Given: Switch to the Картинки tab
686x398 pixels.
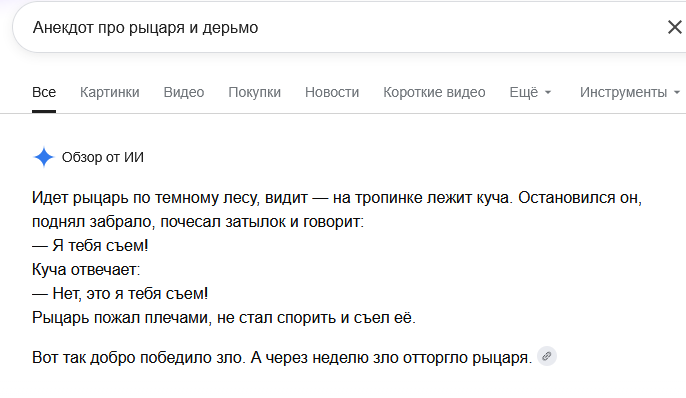Looking at the screenshot, I should click(x=109, y=92).
